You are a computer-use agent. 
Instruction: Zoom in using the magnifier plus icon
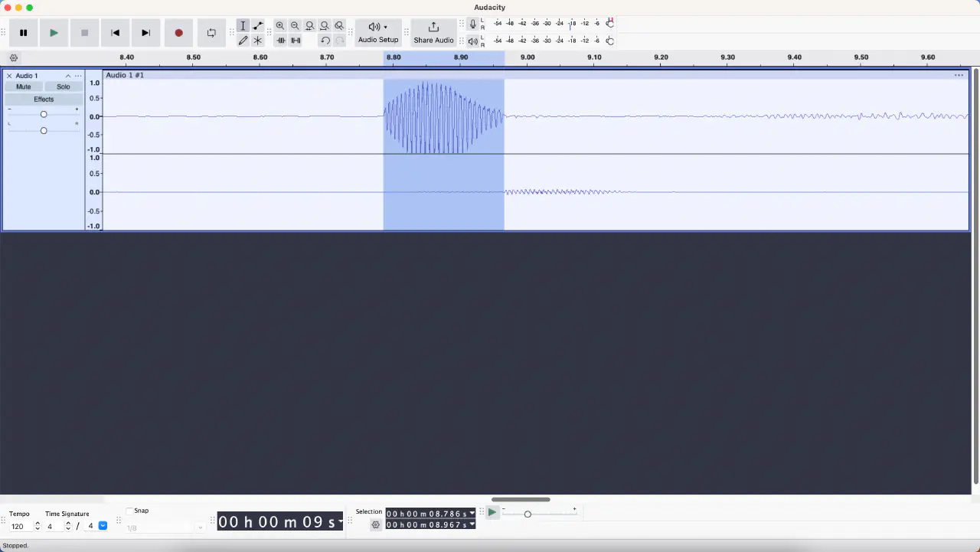tap(280, 26)
